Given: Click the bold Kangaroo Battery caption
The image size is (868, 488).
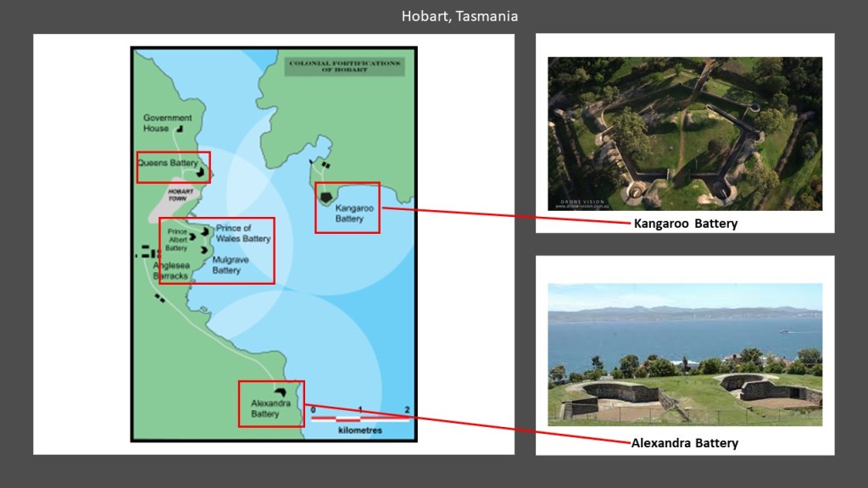Looking at the screenshot, I should pyautogui.click(x=685, y=225).
